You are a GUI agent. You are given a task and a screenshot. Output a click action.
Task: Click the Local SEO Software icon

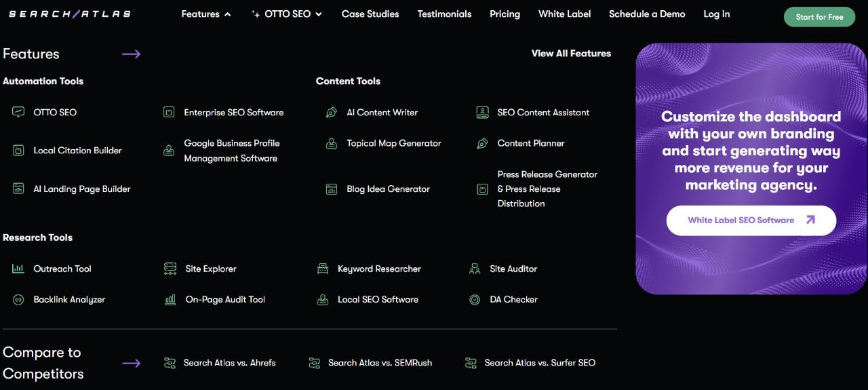click(x=323, y=299)
